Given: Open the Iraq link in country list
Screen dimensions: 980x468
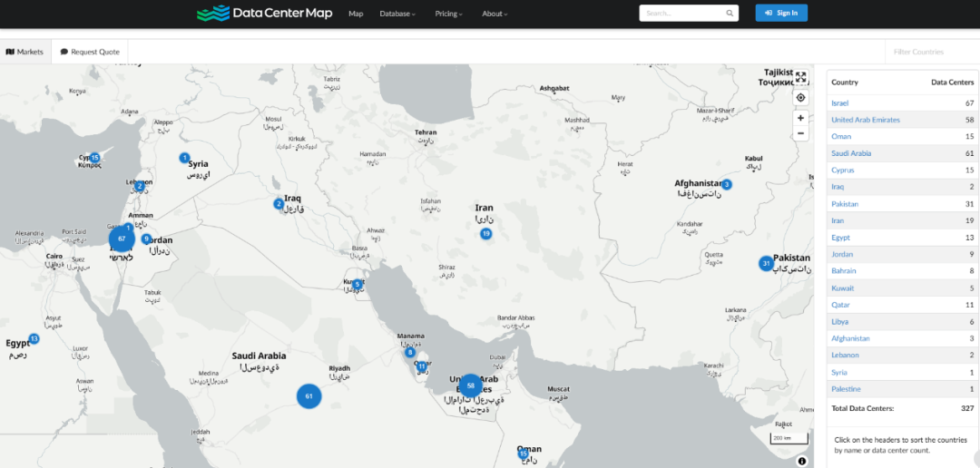Looking at the screenshot, I should point(838,187).
